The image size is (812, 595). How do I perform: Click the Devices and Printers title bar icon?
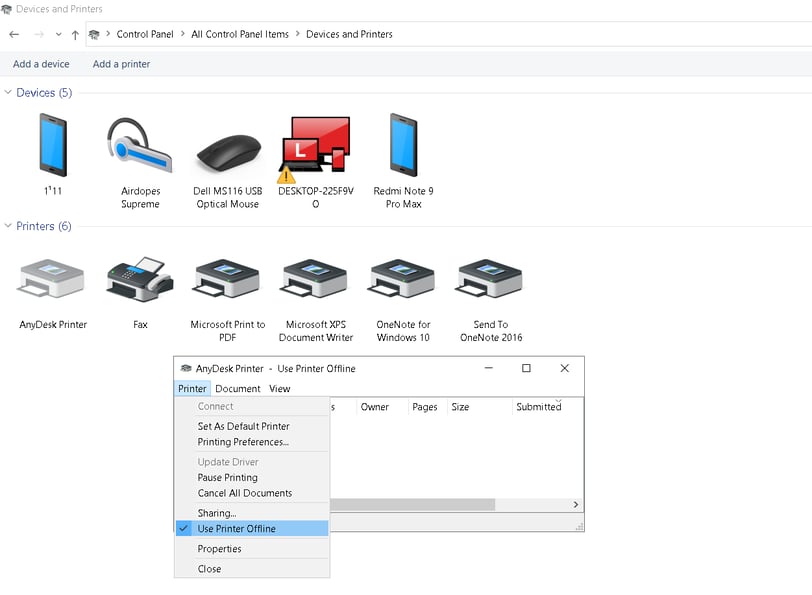click(6, 9)
